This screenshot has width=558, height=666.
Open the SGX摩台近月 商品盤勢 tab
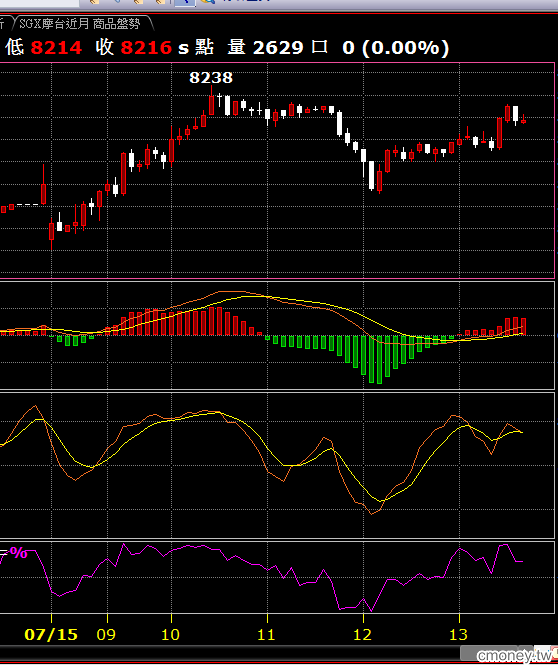(x=80, y=23)
